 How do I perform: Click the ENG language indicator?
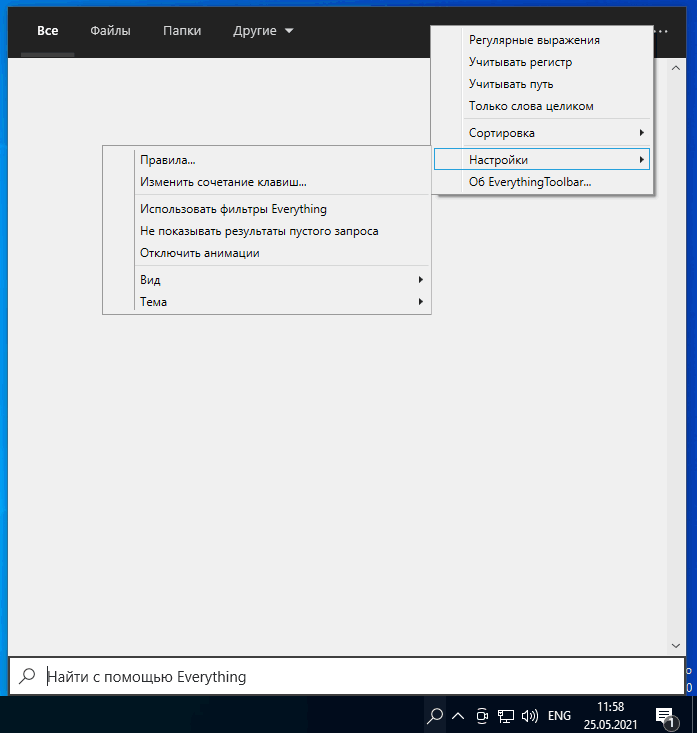coord(559,716)
